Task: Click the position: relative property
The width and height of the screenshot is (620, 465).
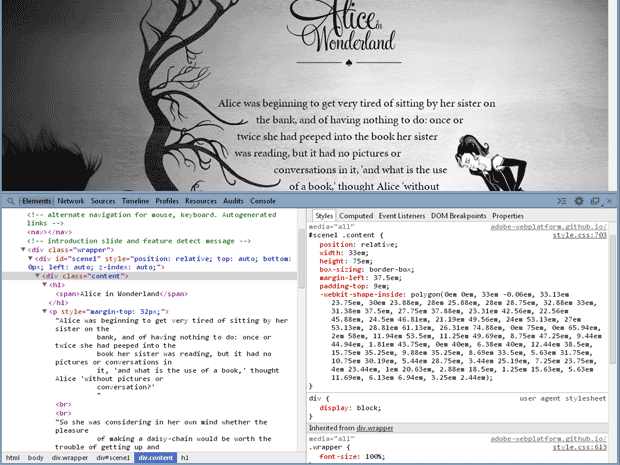Action: pos(358,244)
